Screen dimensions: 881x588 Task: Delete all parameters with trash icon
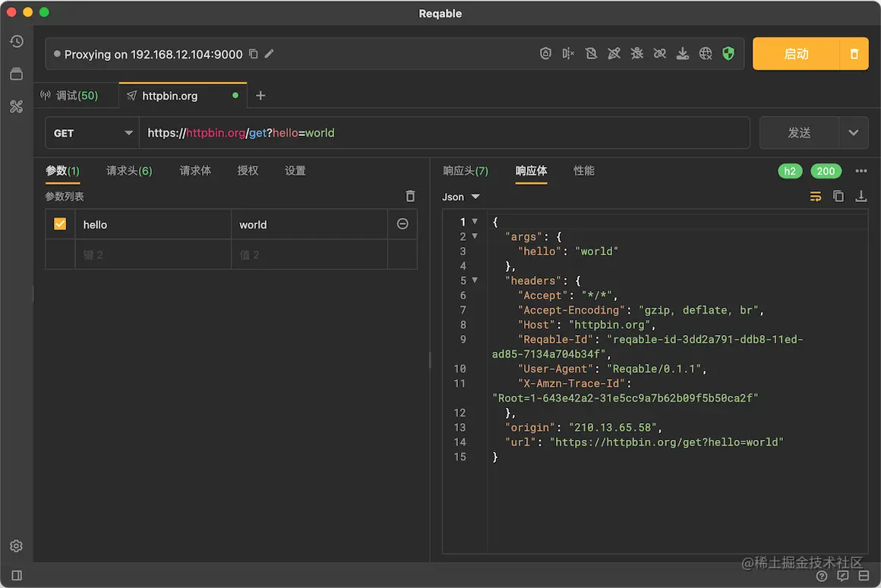pos(410,196)
